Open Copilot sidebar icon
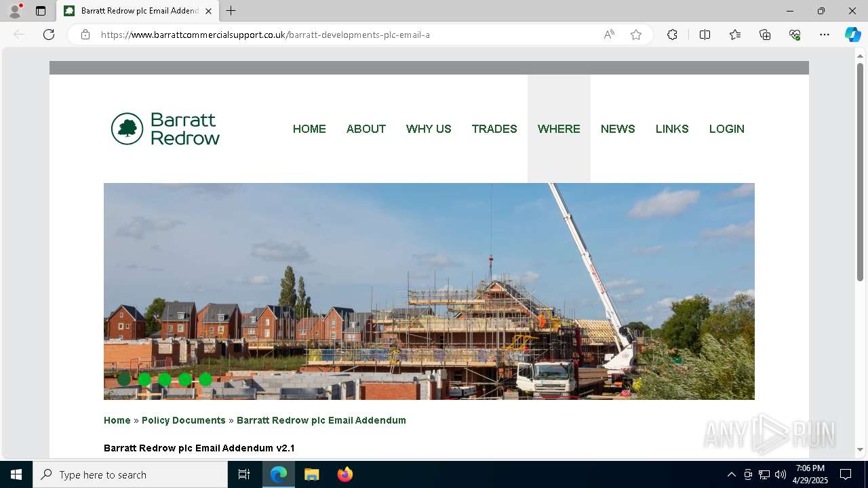Screen dimensions: 868x488 point(852,35)
